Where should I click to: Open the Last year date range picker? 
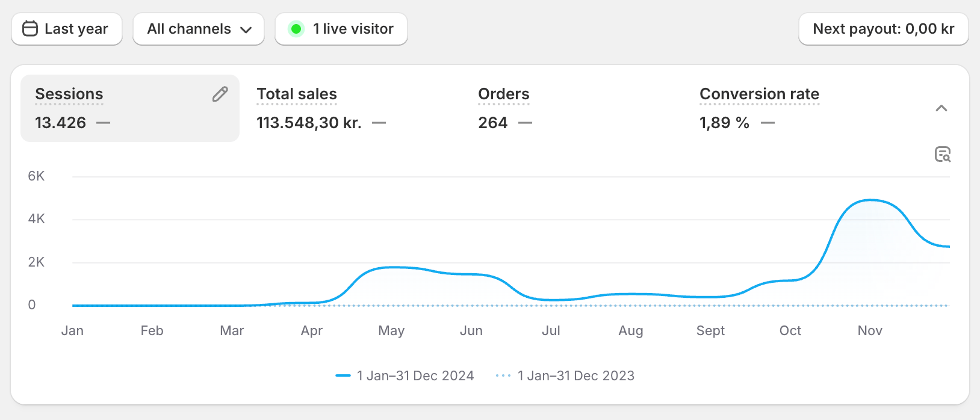[x=67, y=29]
